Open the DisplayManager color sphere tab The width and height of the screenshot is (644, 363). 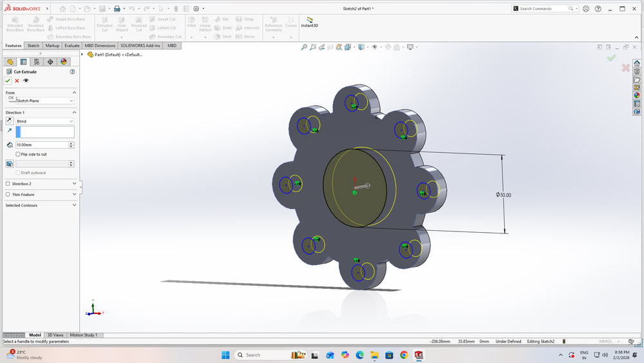pyautogui.click(x=64, y=62)
